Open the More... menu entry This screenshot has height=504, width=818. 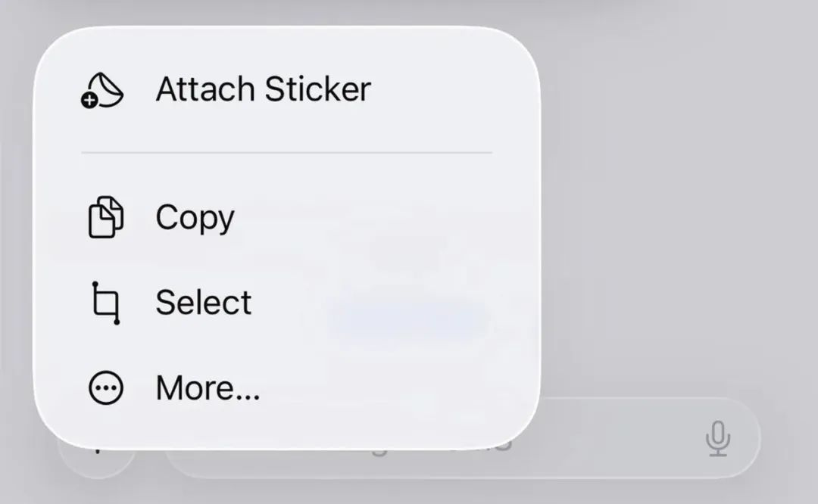(286, 387)
